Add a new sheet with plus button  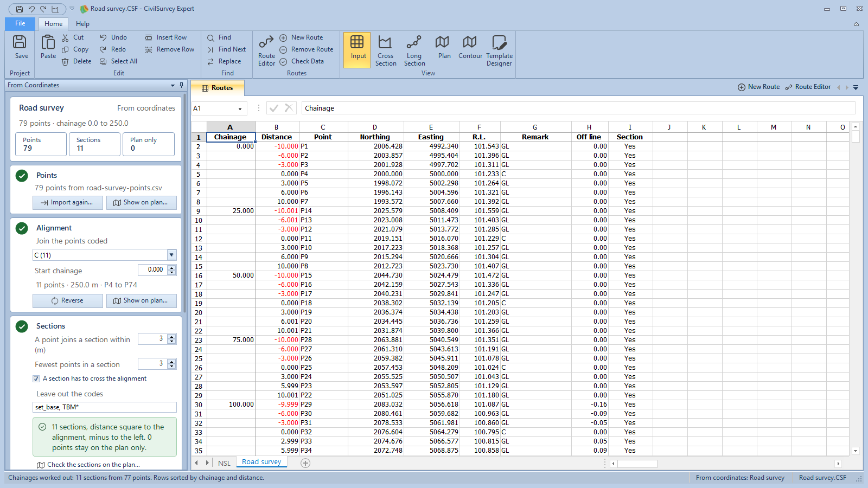tap(305, 463)
